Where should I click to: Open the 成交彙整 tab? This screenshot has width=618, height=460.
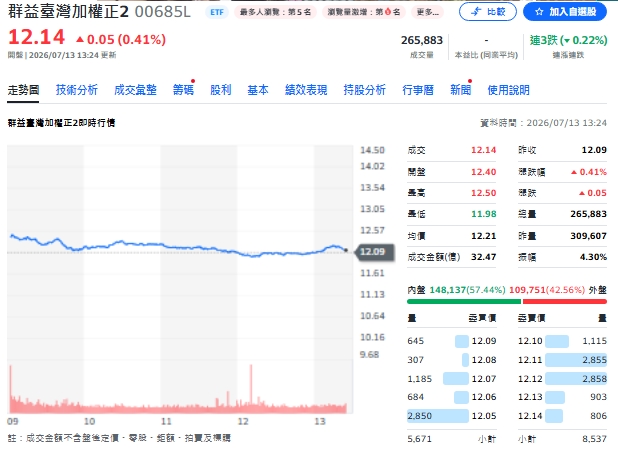click(x=135, y=90)
